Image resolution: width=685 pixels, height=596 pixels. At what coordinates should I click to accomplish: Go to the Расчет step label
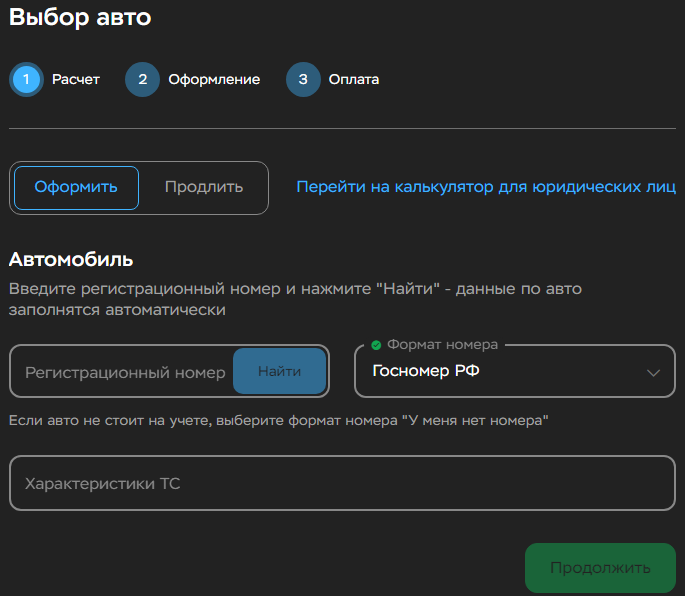pos(76,79)
